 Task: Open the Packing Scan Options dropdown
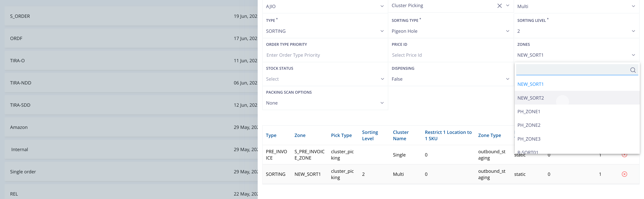325,103
